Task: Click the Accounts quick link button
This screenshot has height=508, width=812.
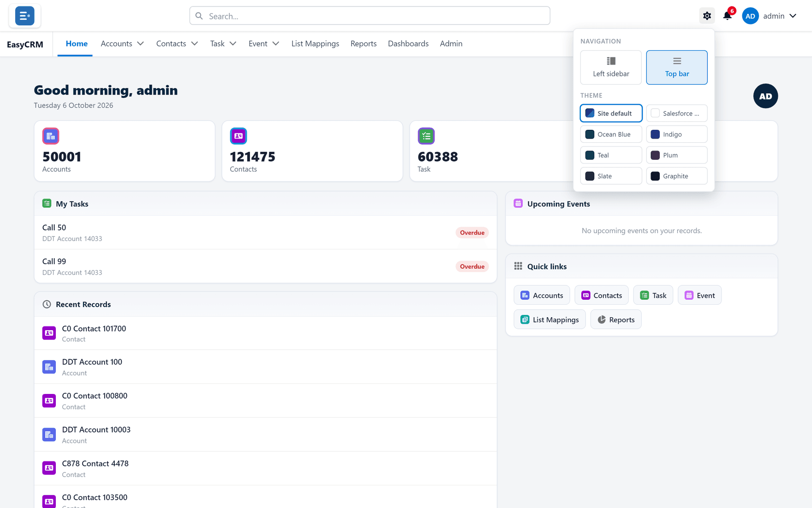Action: tap(542, 295)
